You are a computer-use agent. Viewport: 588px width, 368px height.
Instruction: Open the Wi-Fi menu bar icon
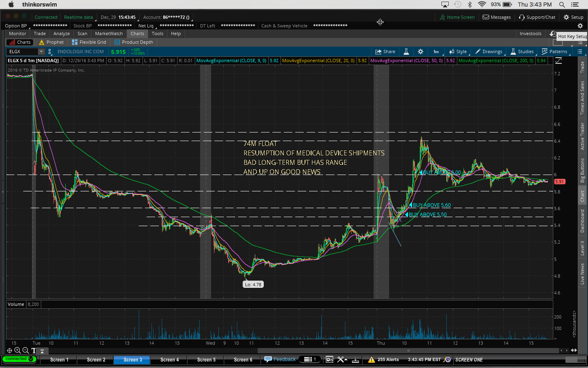482,4
